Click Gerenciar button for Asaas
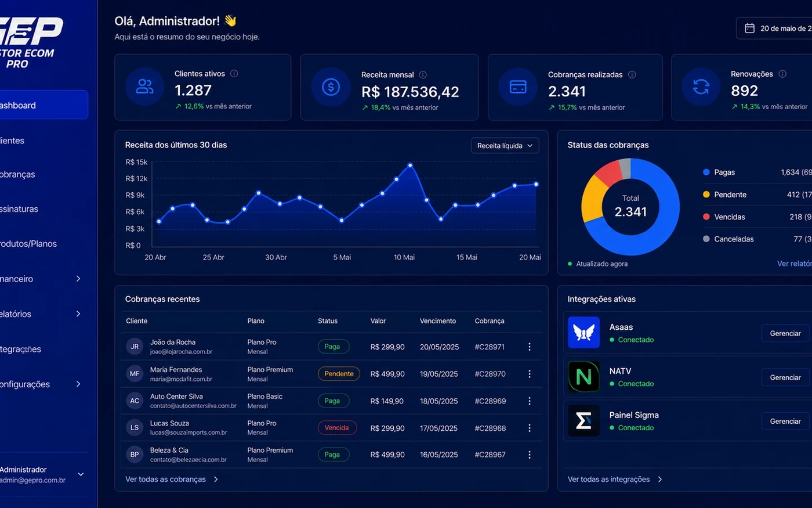The image size is (812, 508). (x=785, y=333)
